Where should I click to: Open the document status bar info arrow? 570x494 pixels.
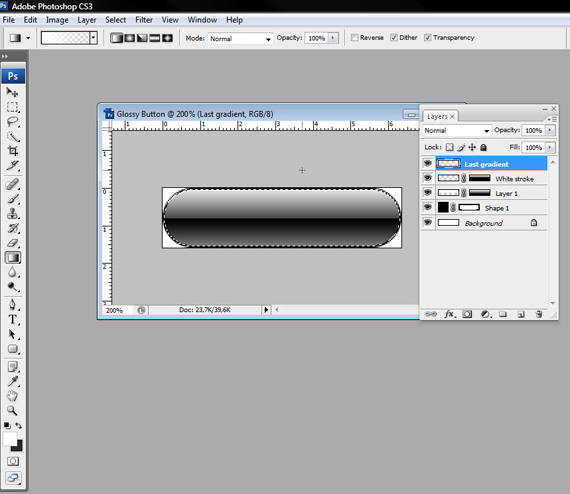pos(266,310)
